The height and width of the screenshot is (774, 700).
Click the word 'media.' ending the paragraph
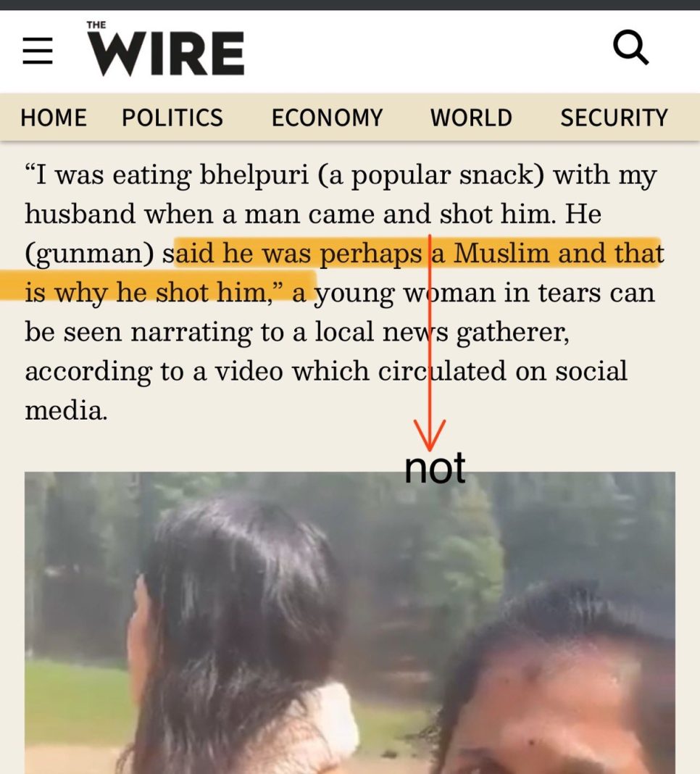66,410
